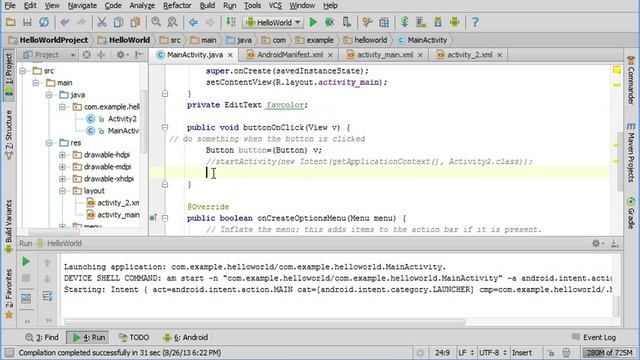Image resolution: width=640 pixels, height=360 pixels.
Task: Expand the drawable-mdpi folder
Action: [62, 167]
